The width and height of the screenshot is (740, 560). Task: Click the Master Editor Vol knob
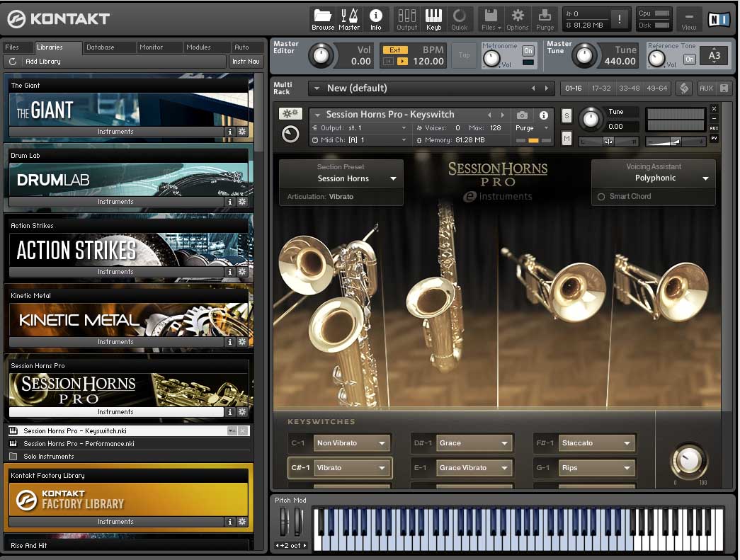click(321, 55)
